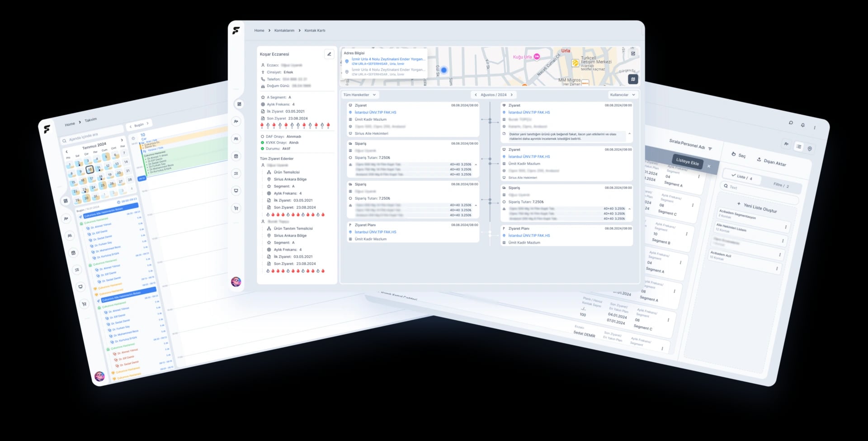The image size is (868, 441).
Task: Open dashboard grid icon in center sidebar
Action: click(x=239, y=104)
